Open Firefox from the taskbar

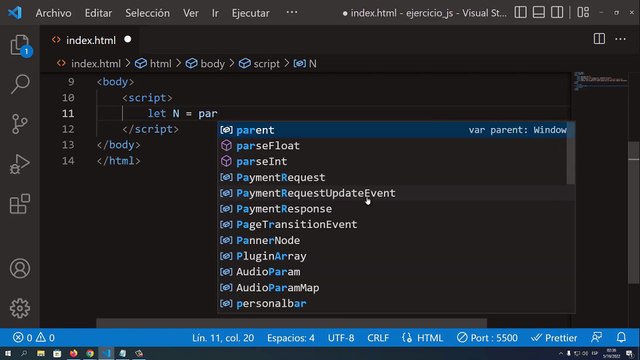pos(73,353)
